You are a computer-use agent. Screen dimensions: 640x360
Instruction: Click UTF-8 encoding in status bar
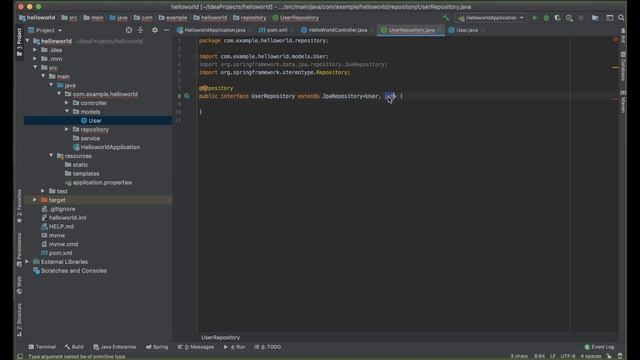point(568,356)
